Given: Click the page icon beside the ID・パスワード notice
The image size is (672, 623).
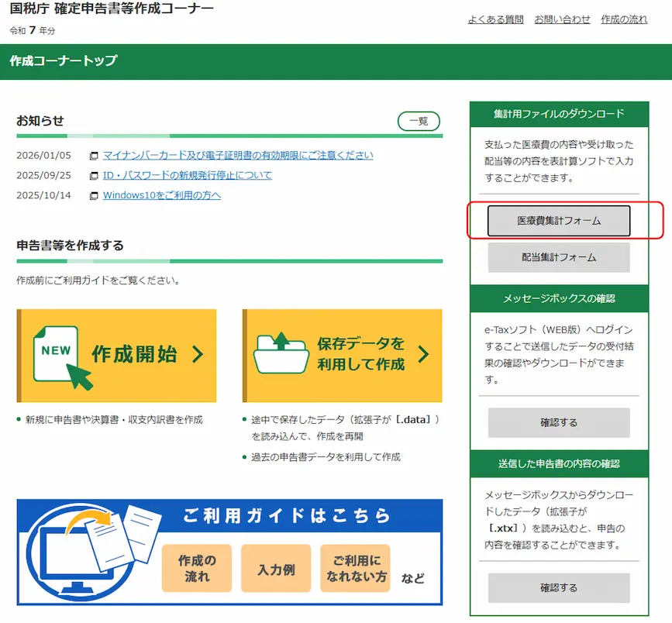Looking at the screenshot, I should click(95, 176).
